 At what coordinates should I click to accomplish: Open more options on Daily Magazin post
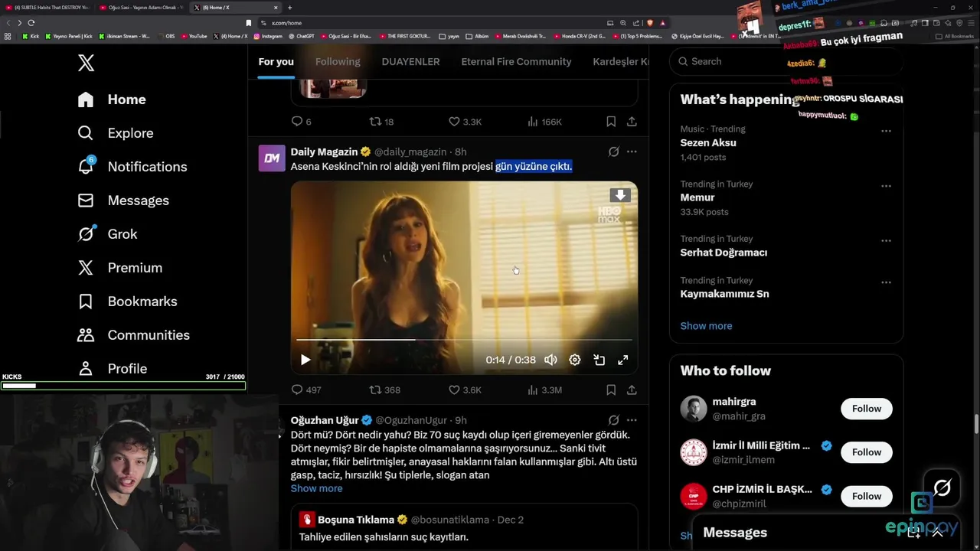pos(632,152)
